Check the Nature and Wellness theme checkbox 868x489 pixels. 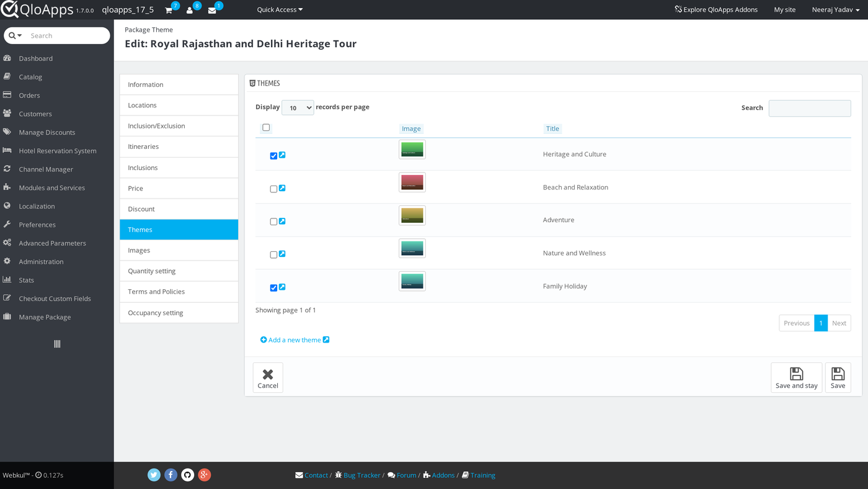coord(273,254)
